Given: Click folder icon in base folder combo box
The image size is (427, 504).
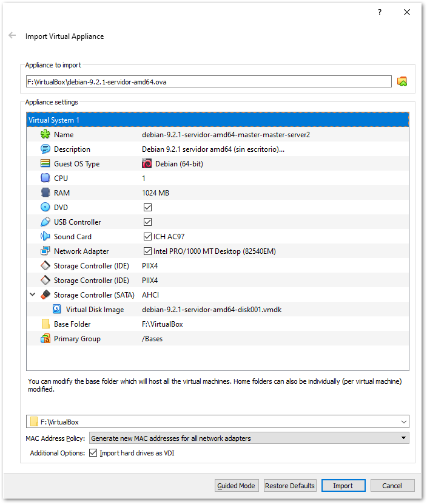Looking at the screenshot, I should [x=34, y=421].
